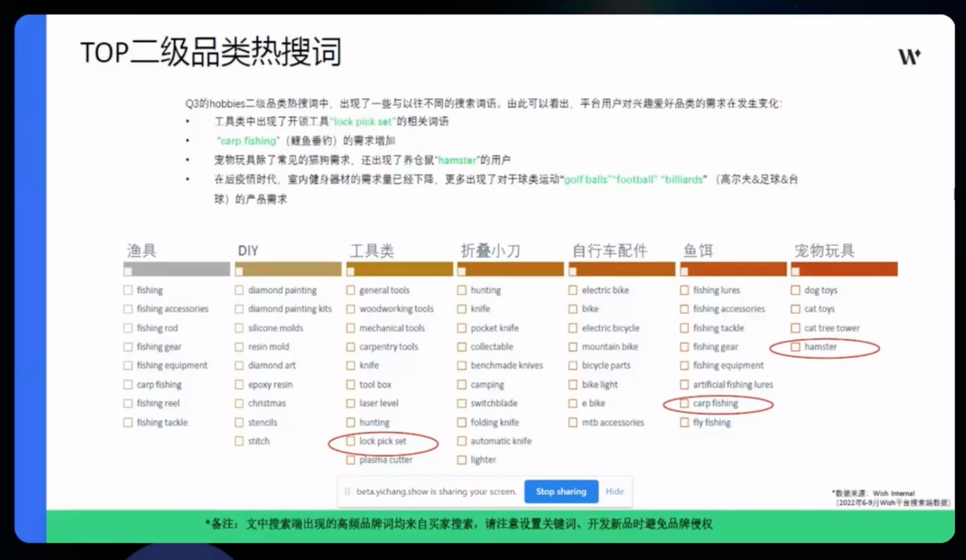
Task: Select the fishing rod checkbox under 渔具
Action: coord(127,328)
